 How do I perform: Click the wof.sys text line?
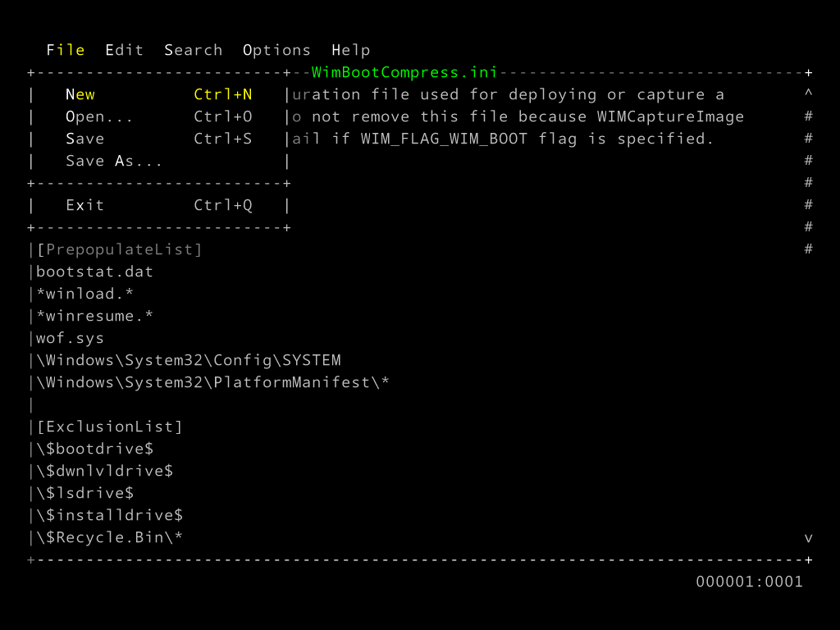click(70, 338)
